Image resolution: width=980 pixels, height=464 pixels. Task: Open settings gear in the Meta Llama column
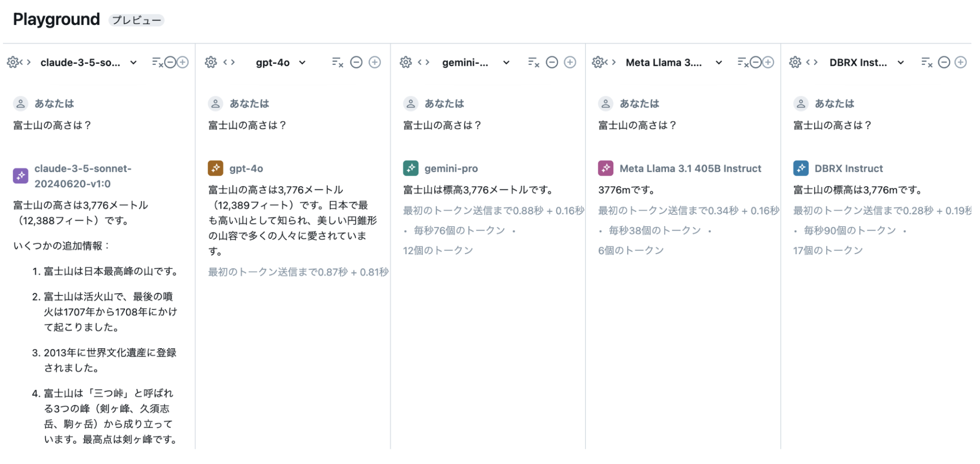pos(598,62)
